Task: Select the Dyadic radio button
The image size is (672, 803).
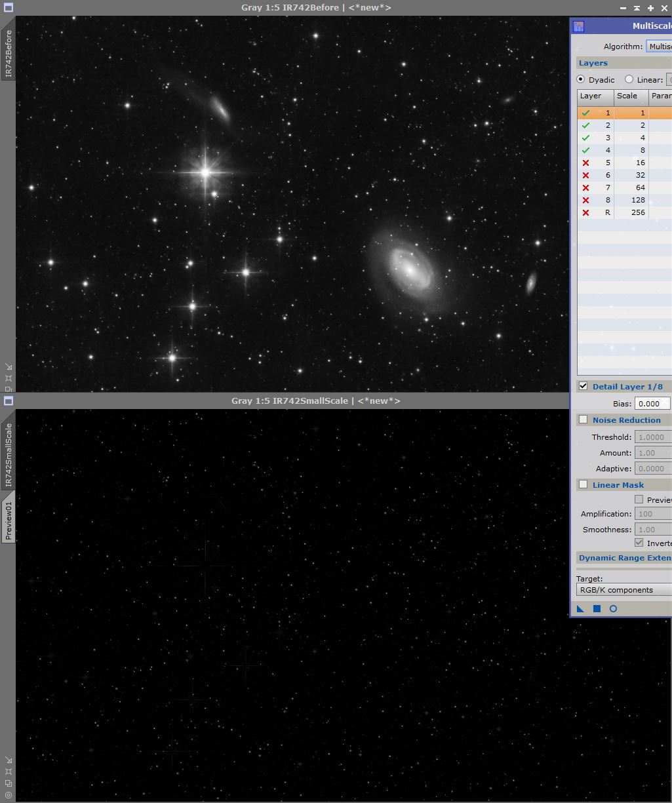Action: pos(581,79)
